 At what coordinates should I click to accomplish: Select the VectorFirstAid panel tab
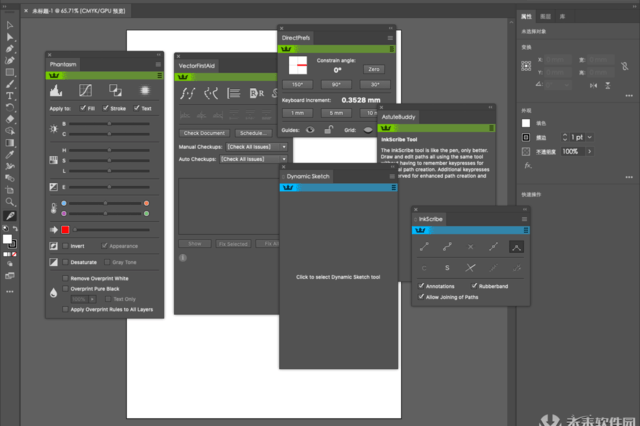197,66
